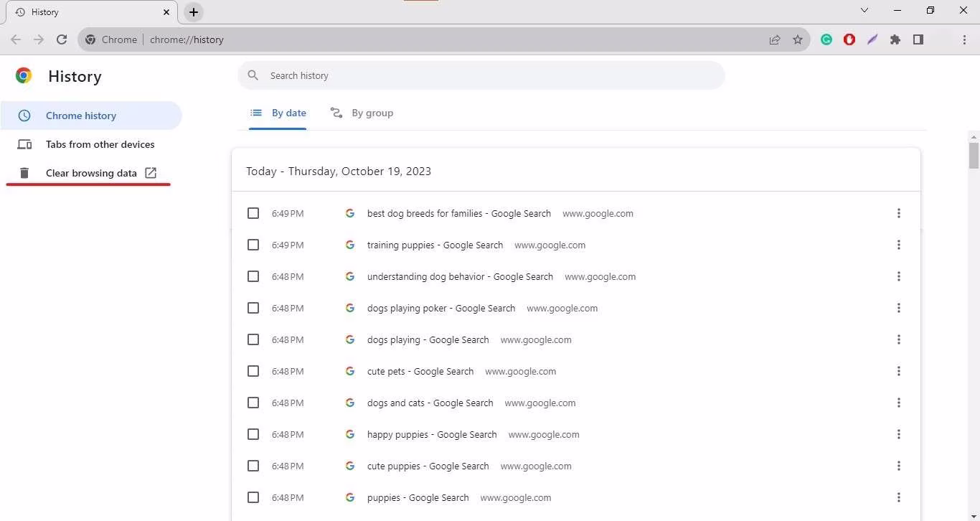The image size is (980, 521).
Task: Open the tab search chevron dropdown
Action: click(864, 11)
